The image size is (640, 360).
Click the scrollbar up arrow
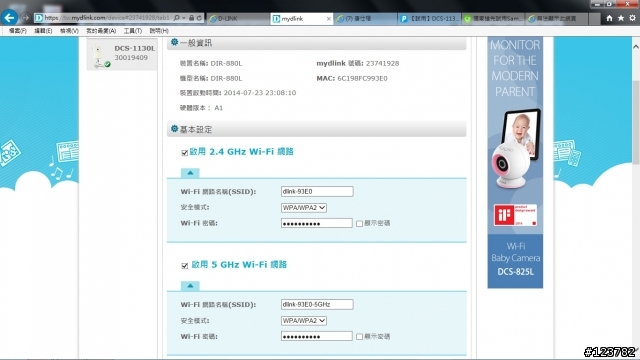tap(636, 47)
